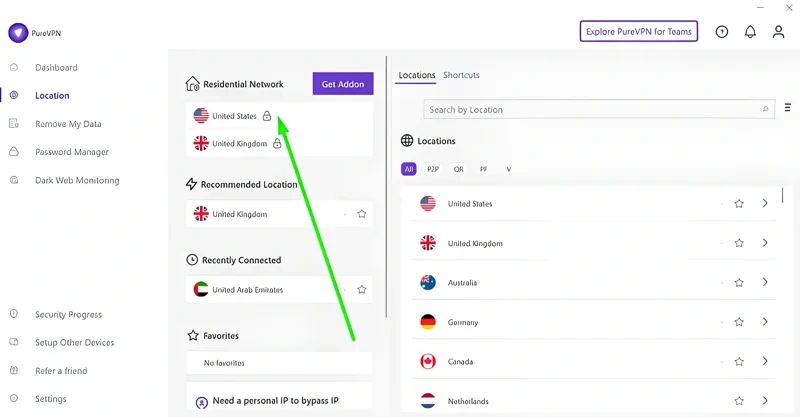Click the Dashboard sidebar icon
The height and width of the screenshot is (417, 800).
coord(14,67)
